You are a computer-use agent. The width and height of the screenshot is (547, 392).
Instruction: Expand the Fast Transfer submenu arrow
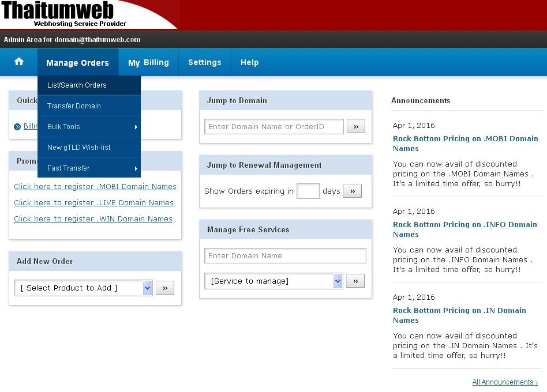point(136,168)
